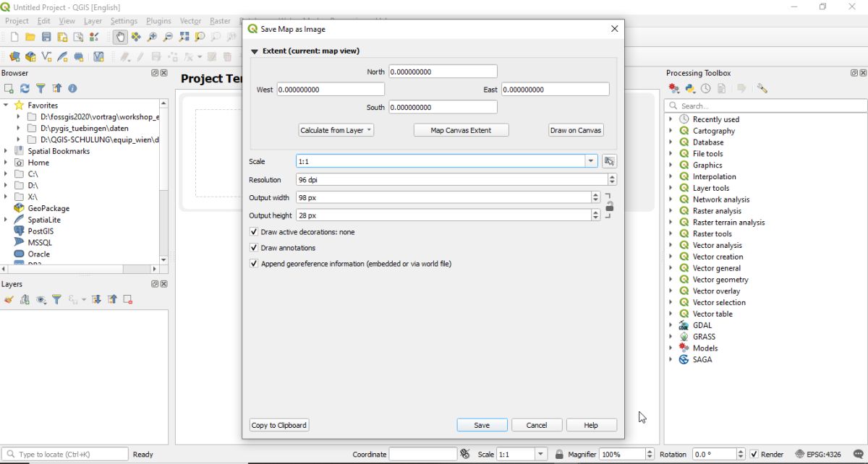Click the Browser filter funnel icon
Image resolution: width=868 pixels, height=464 pixels.
coord(41,88)
